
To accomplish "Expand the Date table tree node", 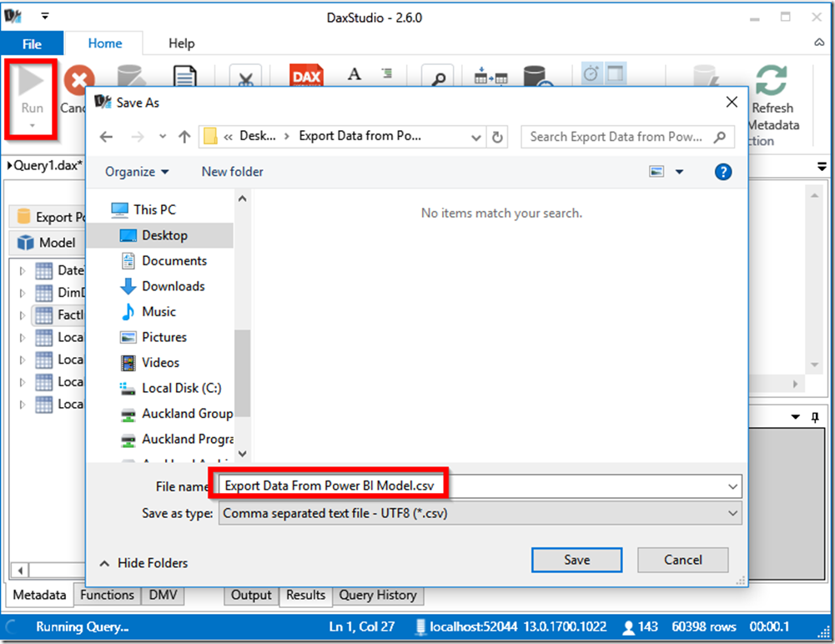I will pyautogui.click(x=22, y=270).
